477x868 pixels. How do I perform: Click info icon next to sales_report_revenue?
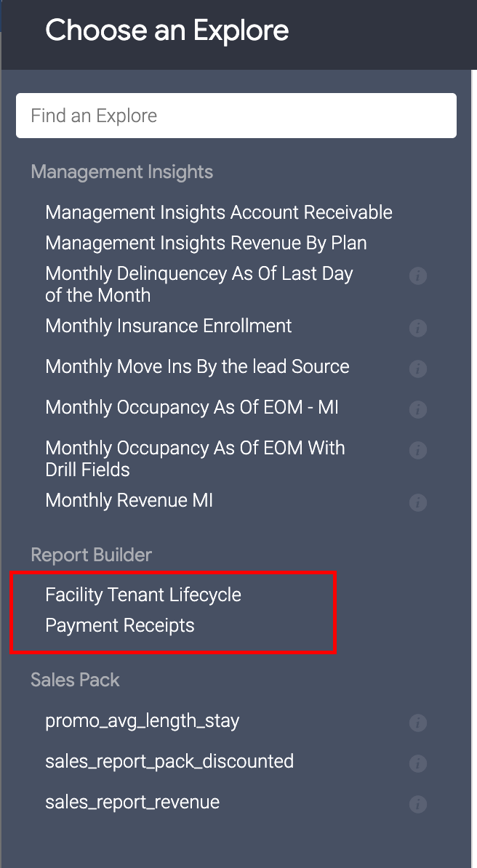coord(417,805)
